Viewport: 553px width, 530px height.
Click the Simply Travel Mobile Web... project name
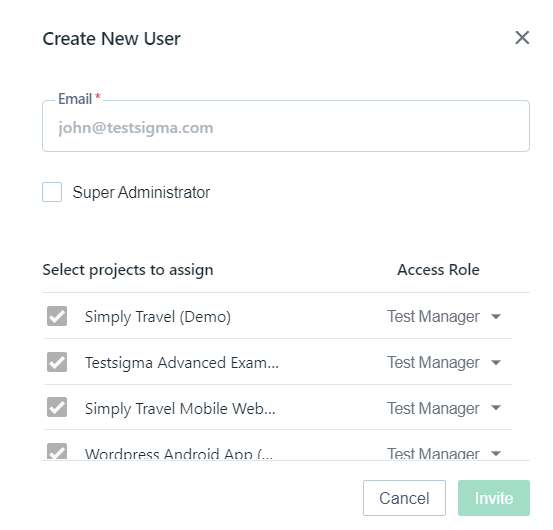[180, 408]
